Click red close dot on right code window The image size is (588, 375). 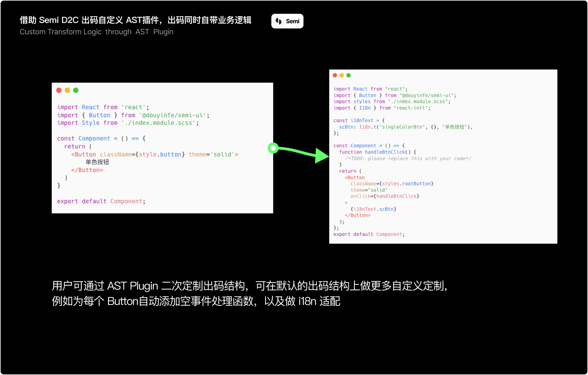click(335, 75)
